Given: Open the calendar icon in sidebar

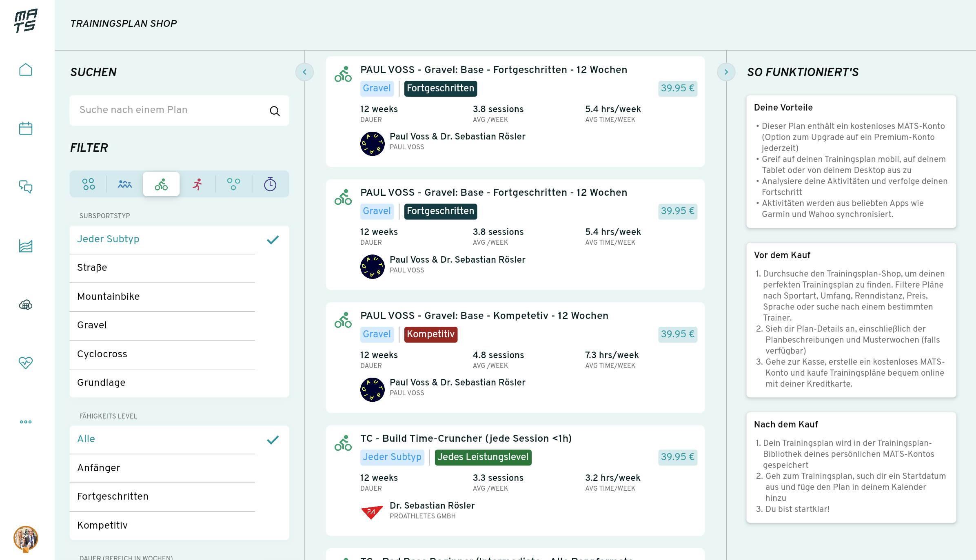Looking at the screenshot, I should coord(26,128).
